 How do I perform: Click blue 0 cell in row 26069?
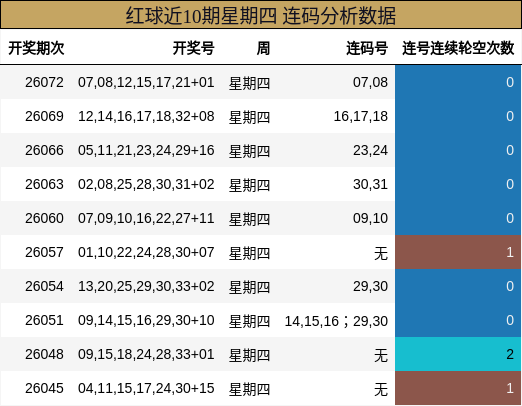pos(458,116)
